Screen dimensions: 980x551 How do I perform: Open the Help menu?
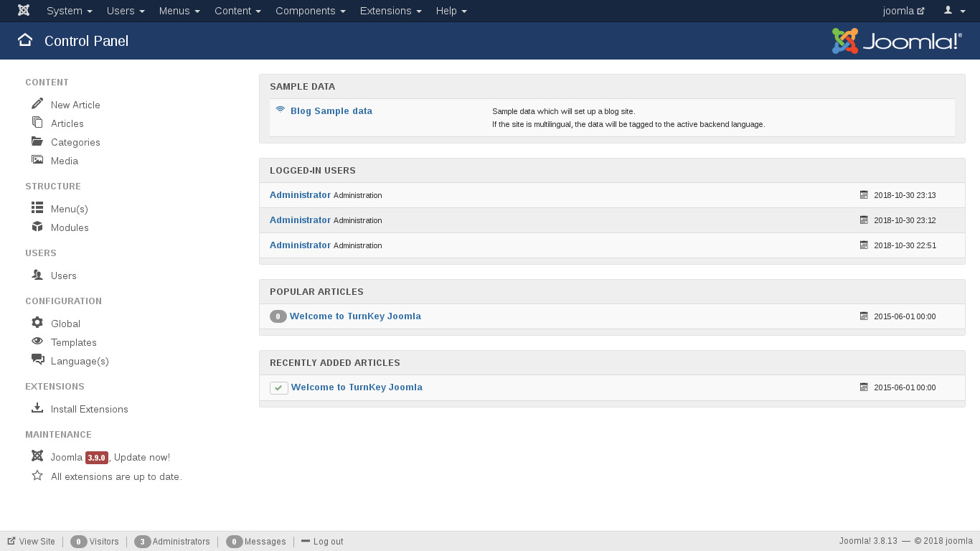click(451, 11)
